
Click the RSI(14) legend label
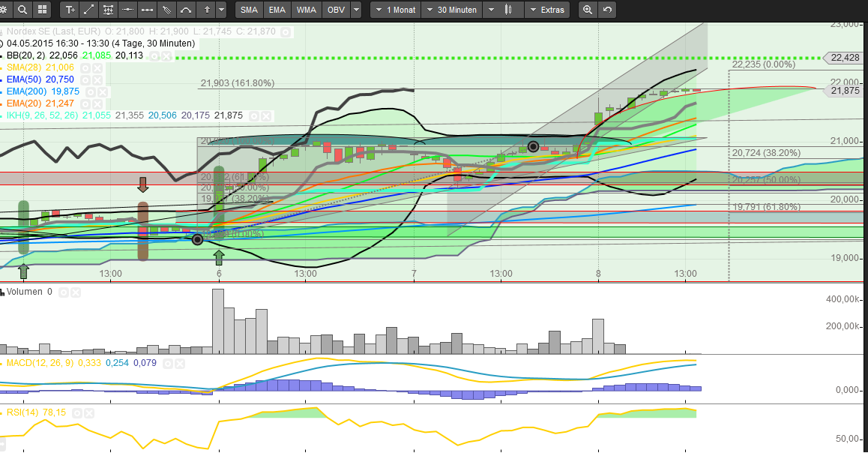(22, 412)
